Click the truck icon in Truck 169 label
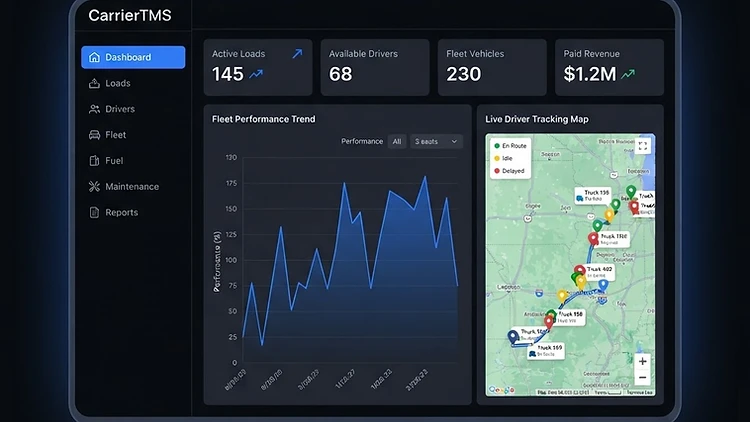Viewport: 750px width, 422px height. pos(532,354)
